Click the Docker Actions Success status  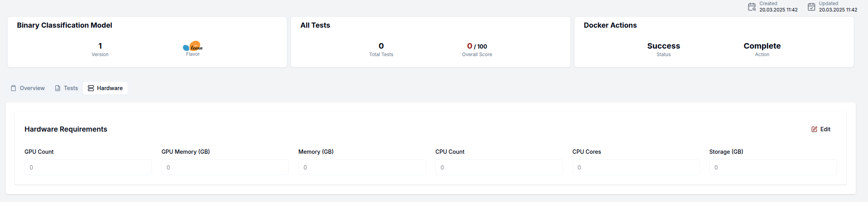pos(663,46)
